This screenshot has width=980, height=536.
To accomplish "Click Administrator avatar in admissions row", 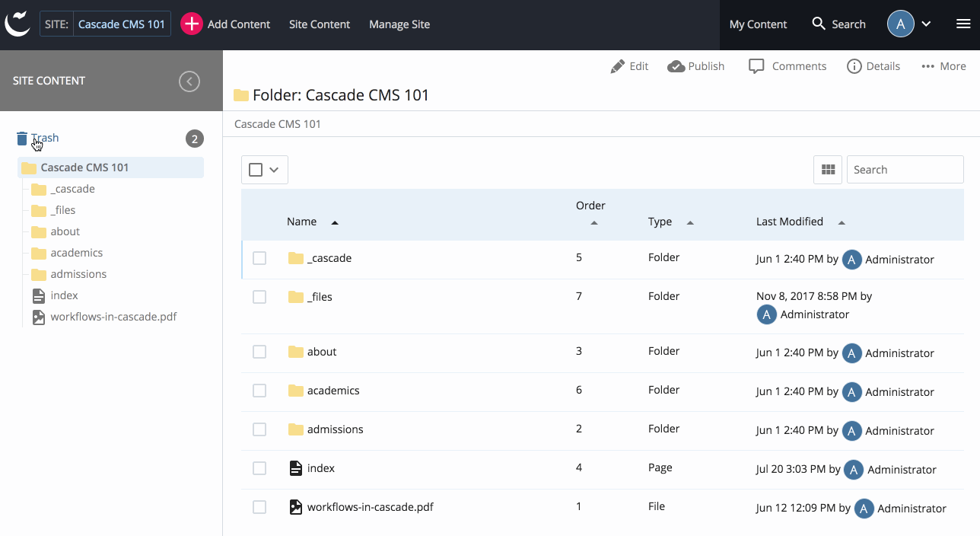I will [852, 431].
